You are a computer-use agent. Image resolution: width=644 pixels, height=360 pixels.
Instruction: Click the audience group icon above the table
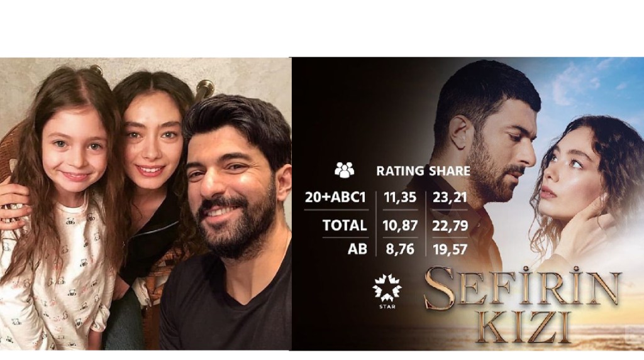344,170
